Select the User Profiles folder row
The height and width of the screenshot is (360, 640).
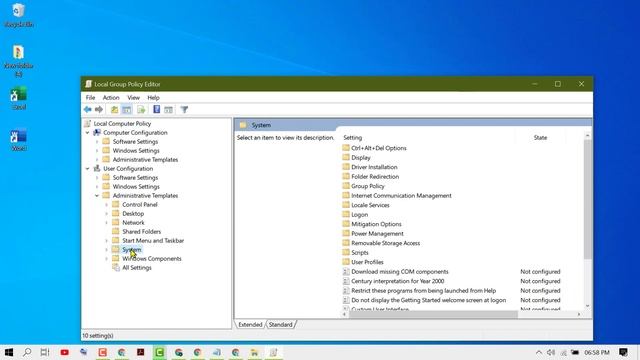pyautogui.click(x=367, y=262)
